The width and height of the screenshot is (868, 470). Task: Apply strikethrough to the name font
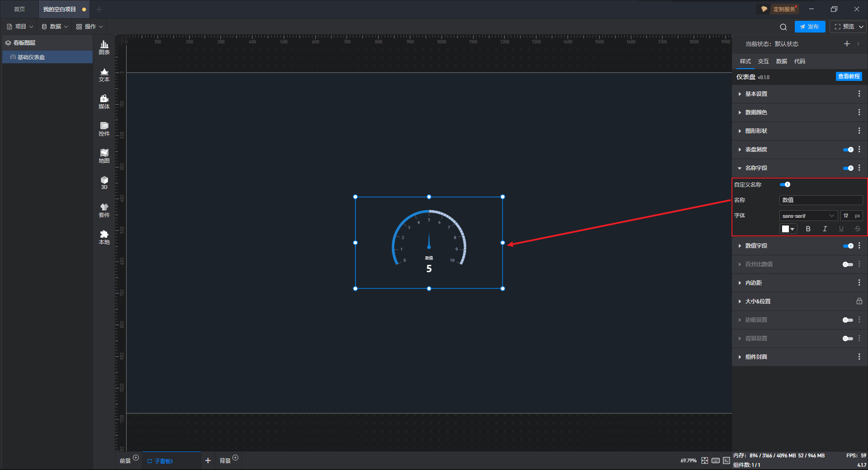(857, 229)
